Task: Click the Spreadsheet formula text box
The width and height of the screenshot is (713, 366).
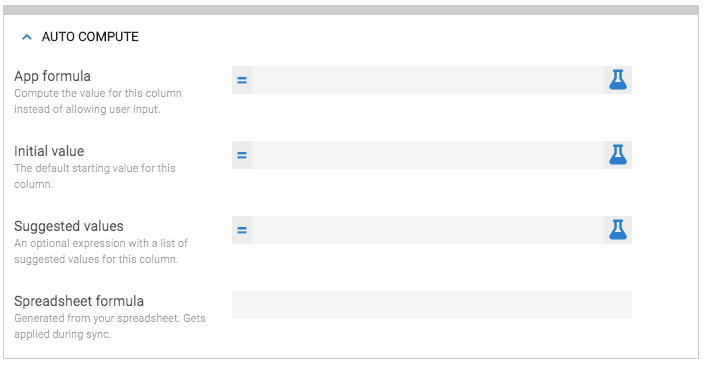Action: [432, 305]
